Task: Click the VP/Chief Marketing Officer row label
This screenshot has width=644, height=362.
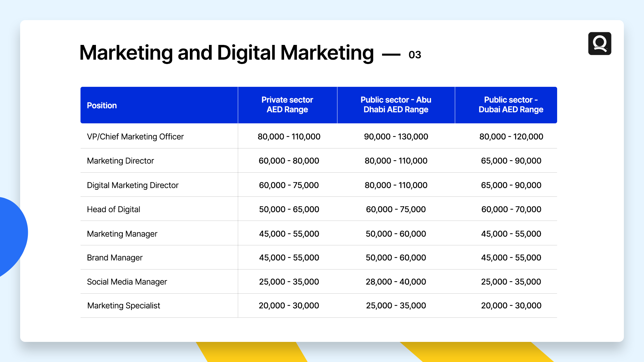Action: pos(135,137)
